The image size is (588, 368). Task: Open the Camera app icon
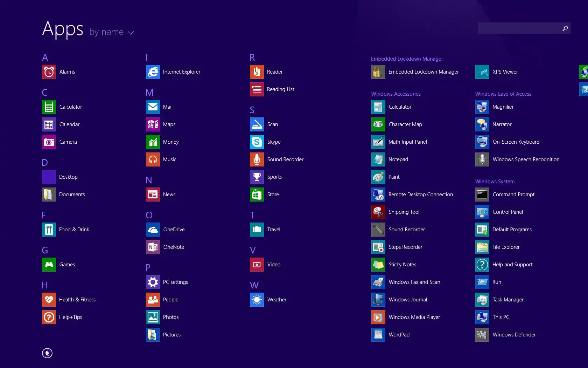click(49, 142)
